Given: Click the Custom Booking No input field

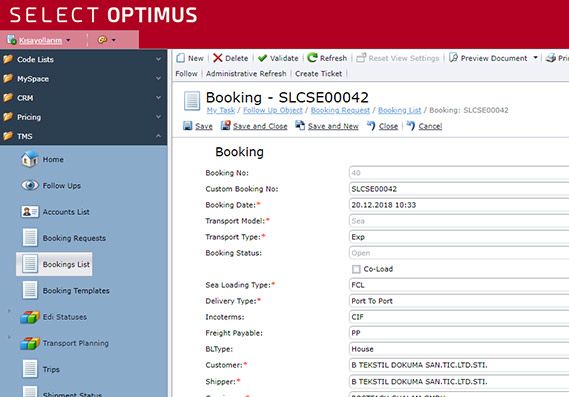Looking at the screenshot, I should point(459,189).
